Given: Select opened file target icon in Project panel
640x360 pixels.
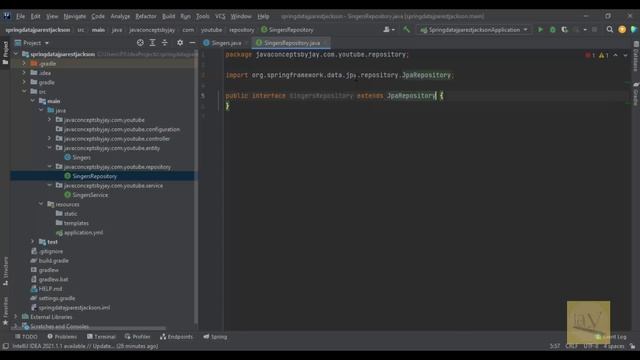Looking at the screenshot, I should [x=140, y=42].
